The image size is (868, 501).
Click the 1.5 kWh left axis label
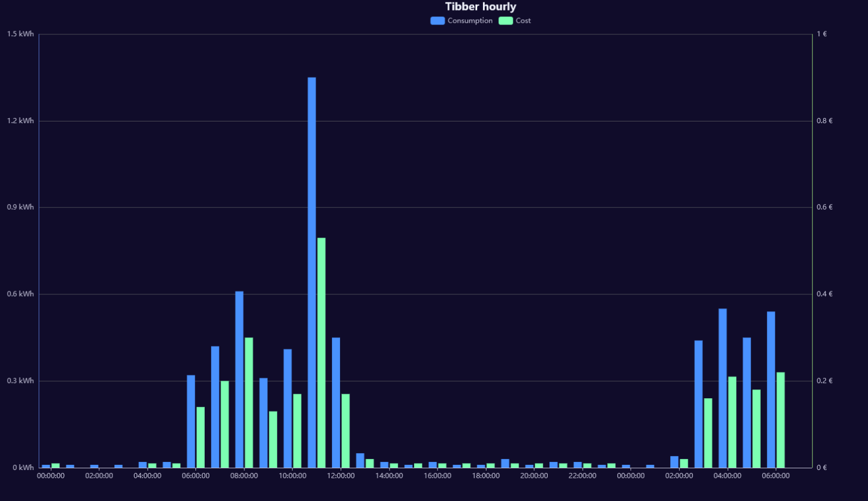20,34
